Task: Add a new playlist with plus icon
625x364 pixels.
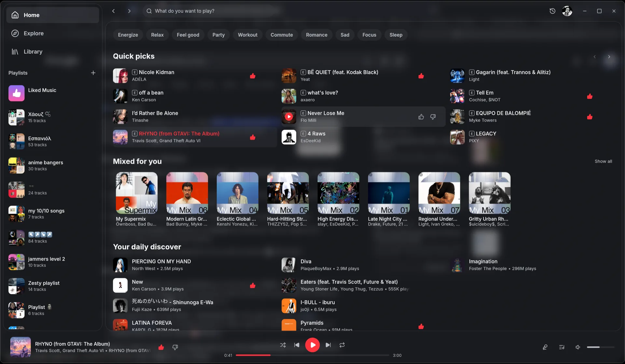Action: tap(93, 73)
